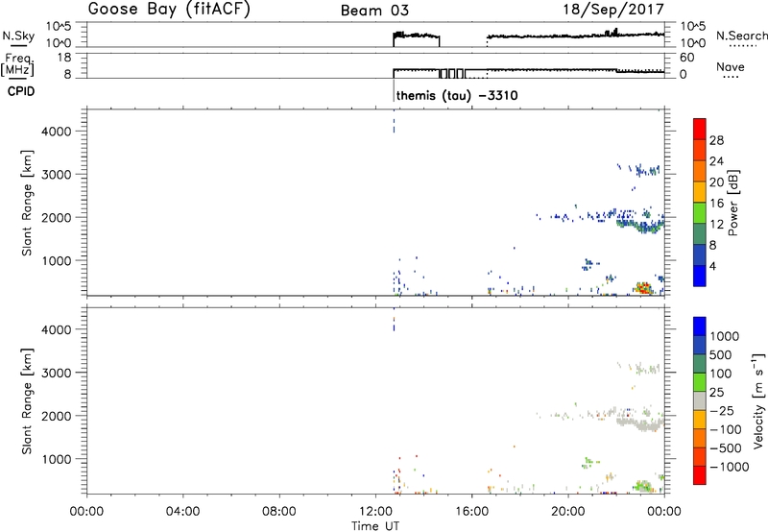The image size is (768, 532).
Task: Pick the light green segment of power colorbar
Action: pyautogui.click(x=700, y=212)
